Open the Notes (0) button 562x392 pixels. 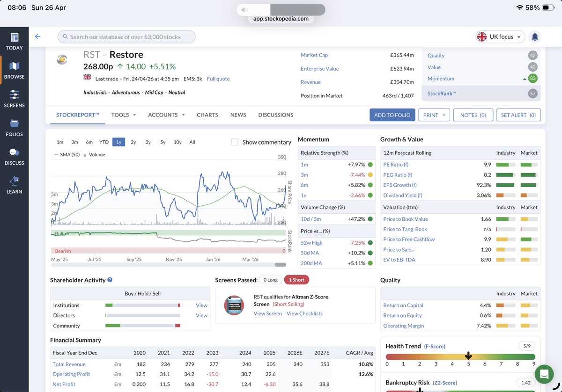coord(473,115)
